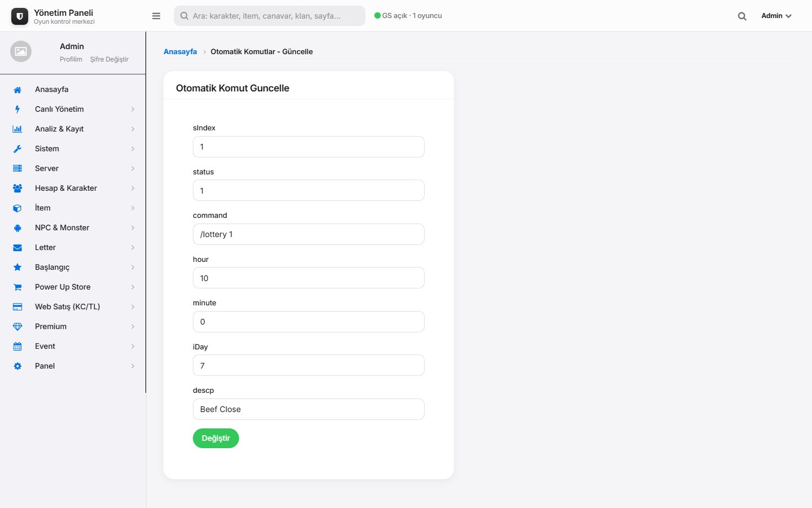Click the Letter envelope icon
Viewport: 812px width, 508px height.
[x=17, y=248]
